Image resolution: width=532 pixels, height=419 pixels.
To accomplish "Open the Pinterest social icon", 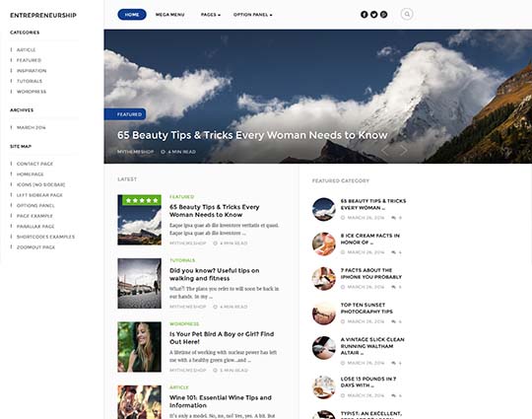I will [x=384, y=14].
